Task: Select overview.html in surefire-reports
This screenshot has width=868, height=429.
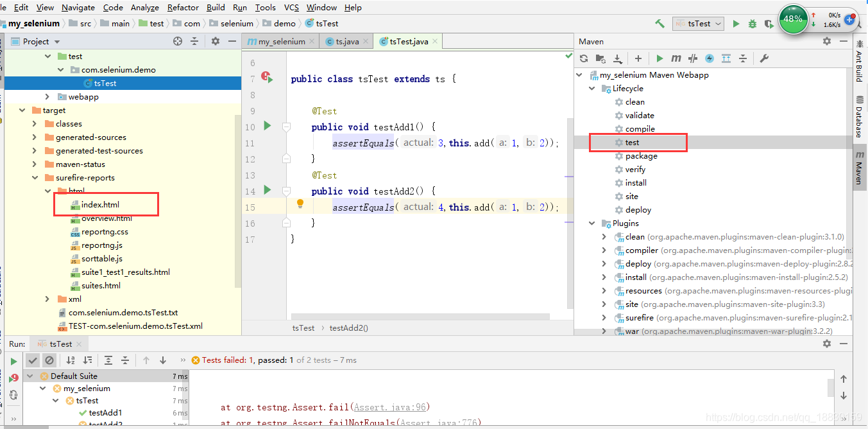Action: coord(106,218)
